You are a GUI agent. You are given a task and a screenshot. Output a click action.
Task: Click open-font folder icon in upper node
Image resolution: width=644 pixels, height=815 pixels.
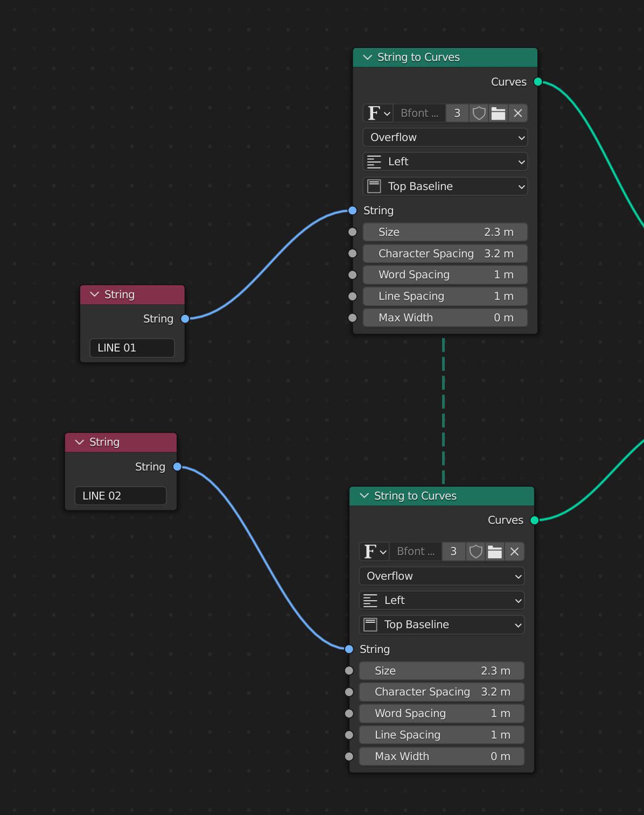coord(498,113)
